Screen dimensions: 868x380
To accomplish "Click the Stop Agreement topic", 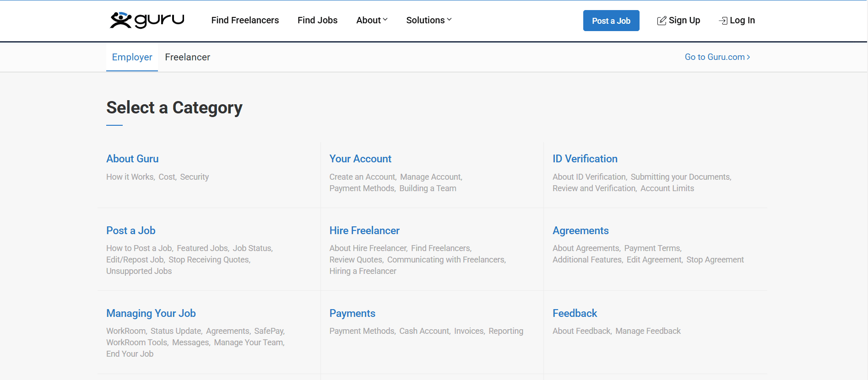I will (715, 260).
